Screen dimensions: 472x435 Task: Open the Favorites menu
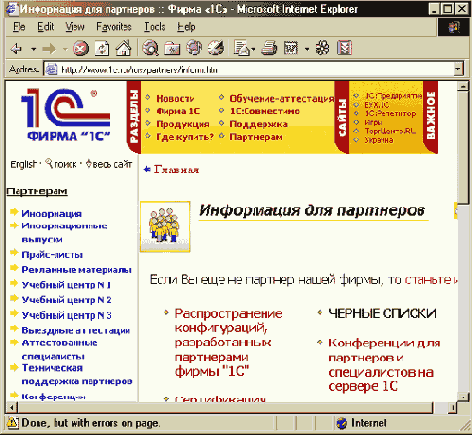pyautogui.click(x=114, y=27)
